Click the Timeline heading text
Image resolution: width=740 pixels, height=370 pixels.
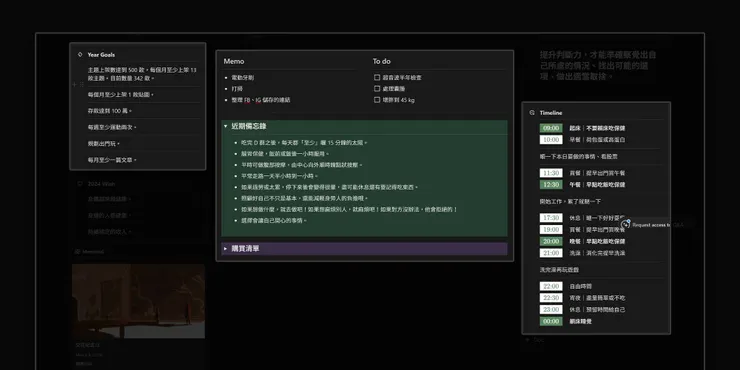pyautogui.click(x=551, y=113)
